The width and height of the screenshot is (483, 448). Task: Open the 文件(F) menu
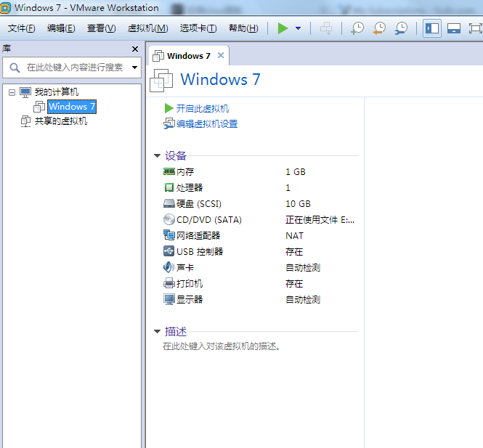tap(22, 28)
